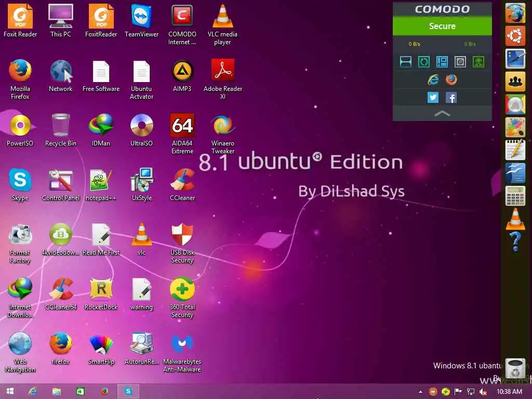532x399 pixels.
Task: Launch notepad++ desktop shortcut
Action: pyautogui.click(x=101, y=184)
